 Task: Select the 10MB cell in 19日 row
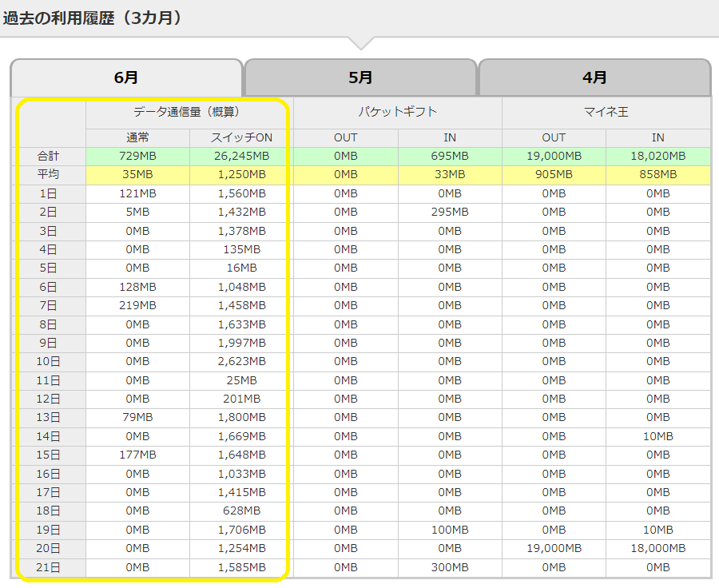658,530
